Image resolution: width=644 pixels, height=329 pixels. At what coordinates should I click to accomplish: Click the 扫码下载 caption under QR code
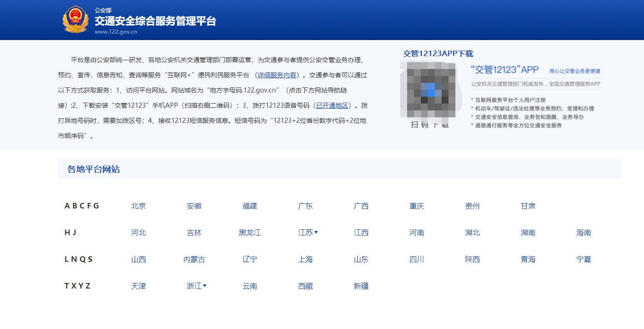[x=429, y=125]
